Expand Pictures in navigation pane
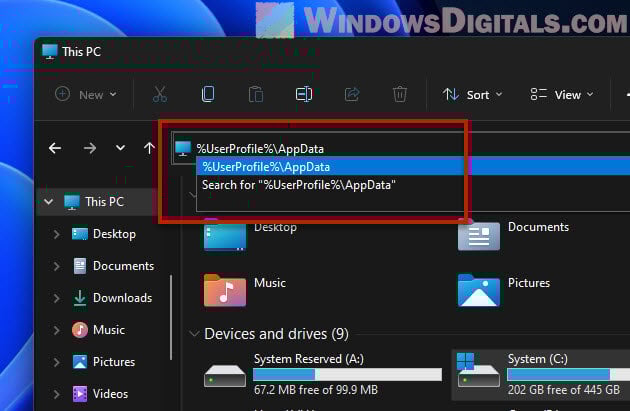The height and width of the screenshot is (411, 630). (57, 362)
